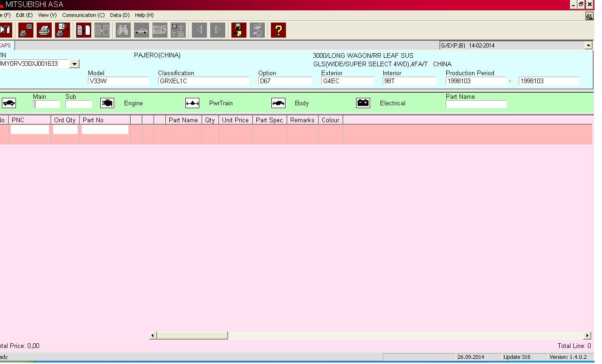This screenshot has height=364, width=602.
Task: Click the Unit Price column header
Action: point(235,120)
